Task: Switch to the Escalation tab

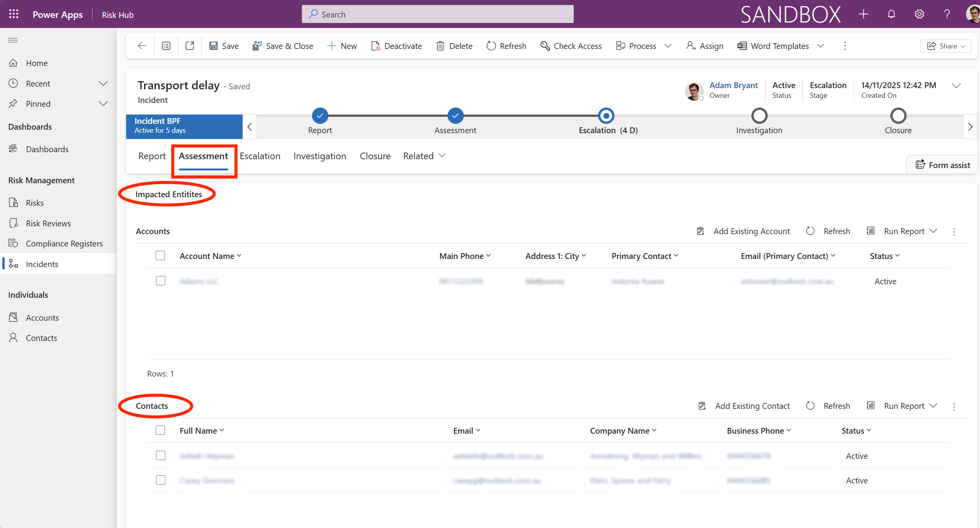Action: [x=260, y=156]
